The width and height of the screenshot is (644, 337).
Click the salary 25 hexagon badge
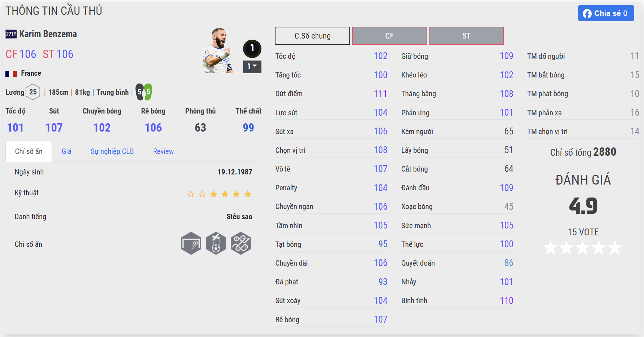(x=33, y=92)
